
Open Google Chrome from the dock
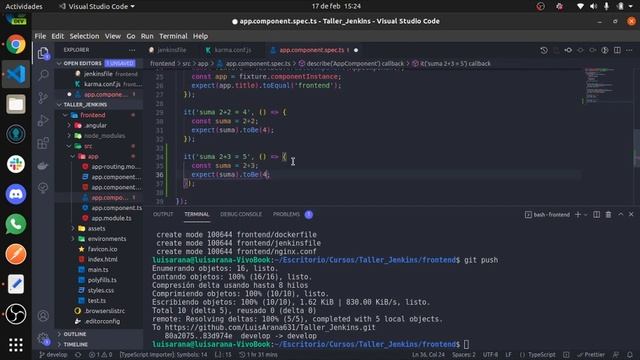click(16, 44)
